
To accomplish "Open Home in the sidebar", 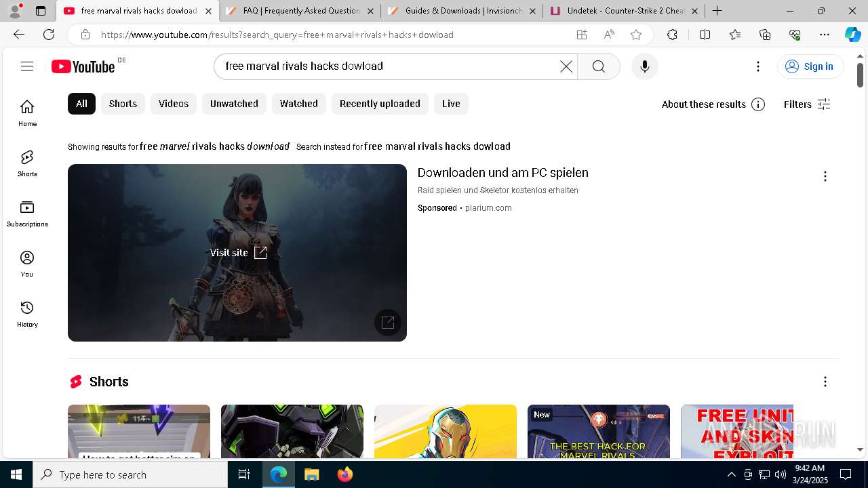I will 27,113.
